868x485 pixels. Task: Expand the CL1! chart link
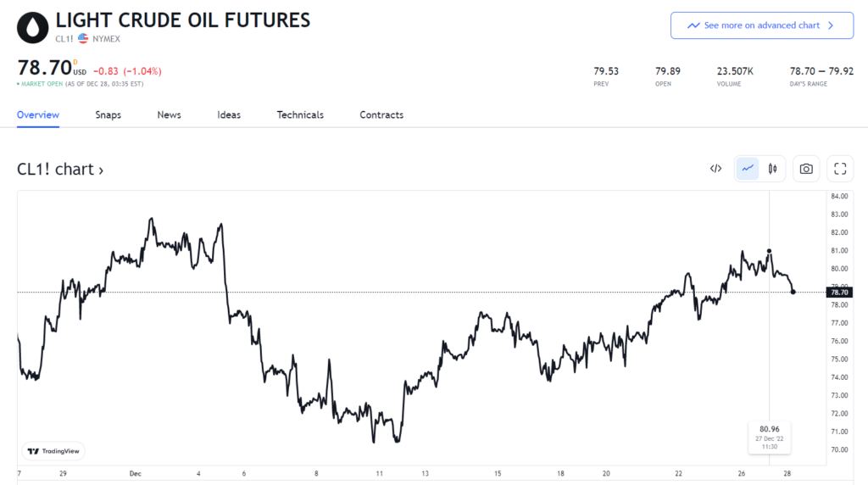tap(60, 170)
